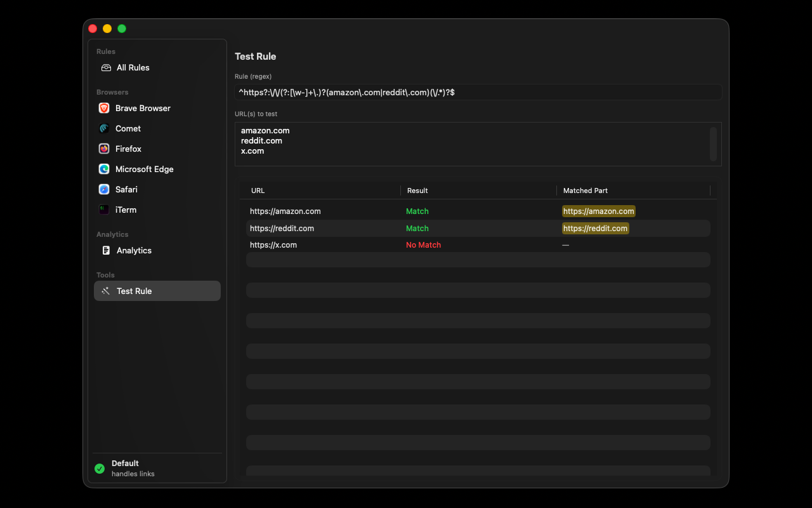Open the Analytics document icon

[106, 251]
